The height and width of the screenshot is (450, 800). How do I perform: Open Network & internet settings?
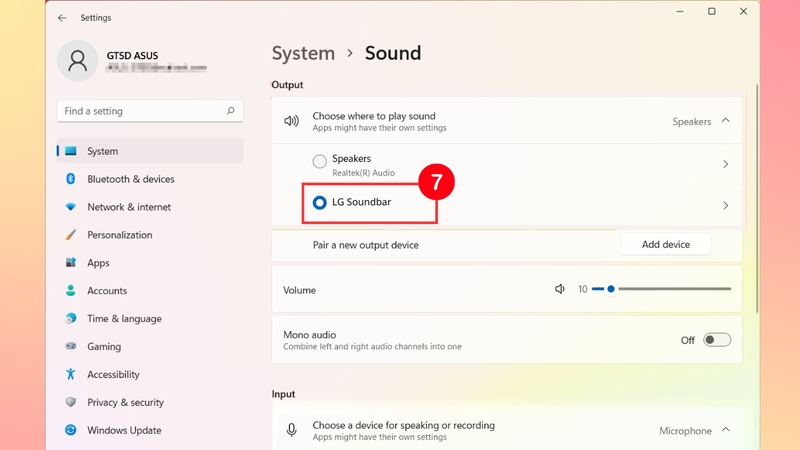coord(150,207)
